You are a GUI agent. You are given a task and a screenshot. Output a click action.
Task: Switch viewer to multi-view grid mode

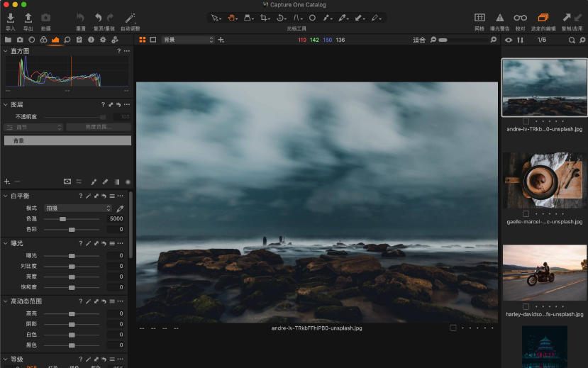coord(143,40)
